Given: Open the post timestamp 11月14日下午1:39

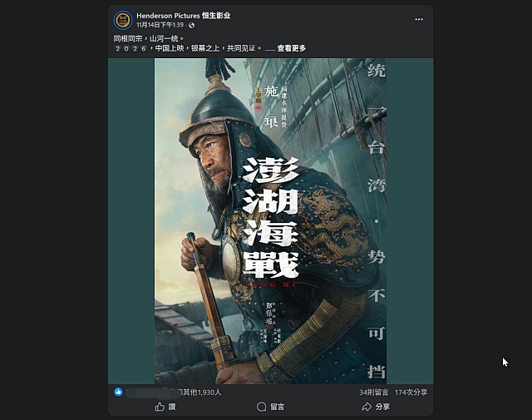Looking at the screenshot, I should (160, 25).
